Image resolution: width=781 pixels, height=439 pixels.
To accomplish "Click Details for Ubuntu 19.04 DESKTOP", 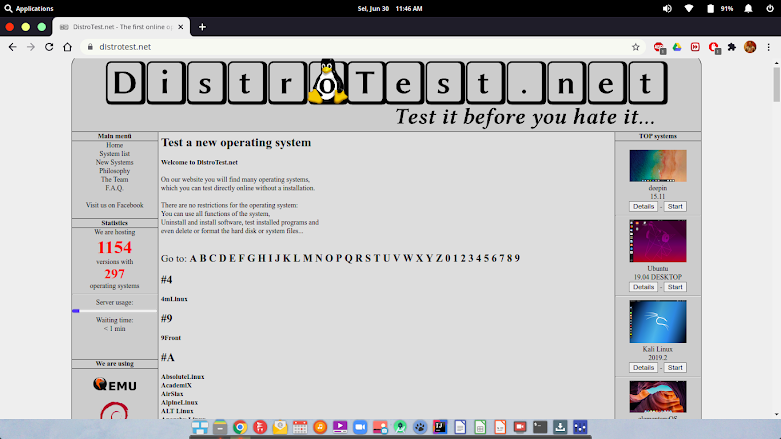I will (643, 287).
